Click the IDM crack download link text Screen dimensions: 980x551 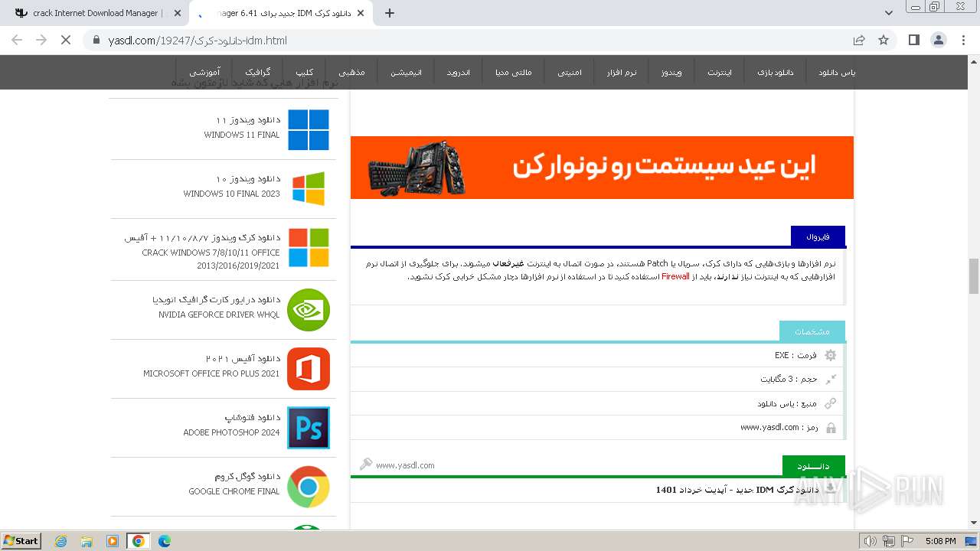[x=737, y=490]
